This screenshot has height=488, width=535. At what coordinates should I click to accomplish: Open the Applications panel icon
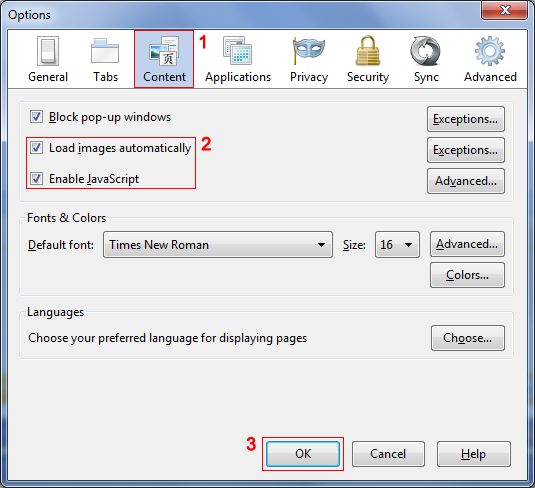(237, 51)
